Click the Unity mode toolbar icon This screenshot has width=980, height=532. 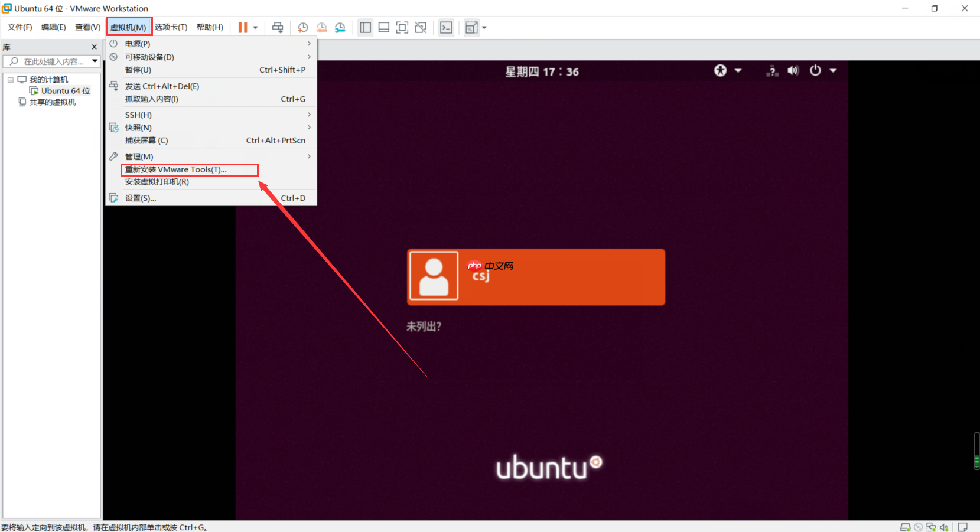tap(421, 27)
